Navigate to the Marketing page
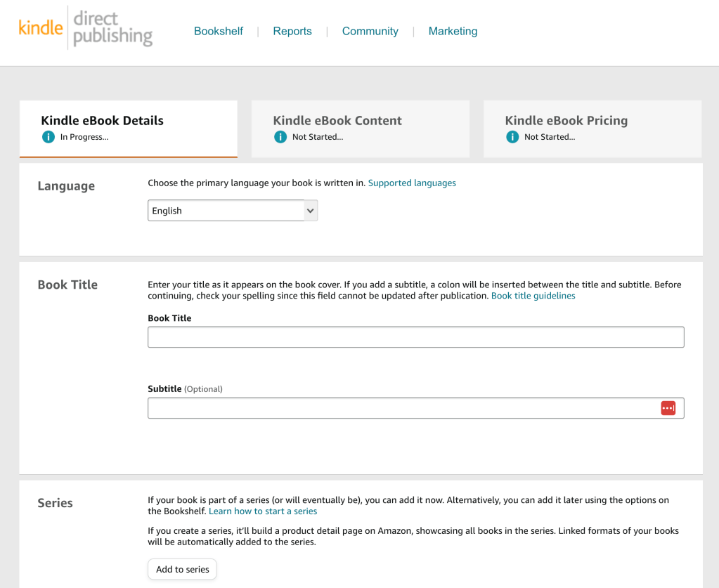719x588 pixels. 453,31
